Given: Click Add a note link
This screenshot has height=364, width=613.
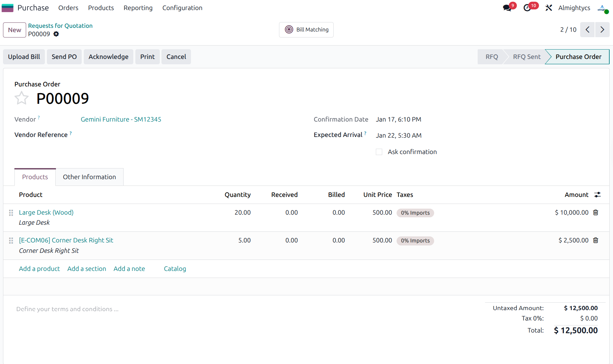Looking at the screenshot, I should pyautogui.click(x=129, y=269).
